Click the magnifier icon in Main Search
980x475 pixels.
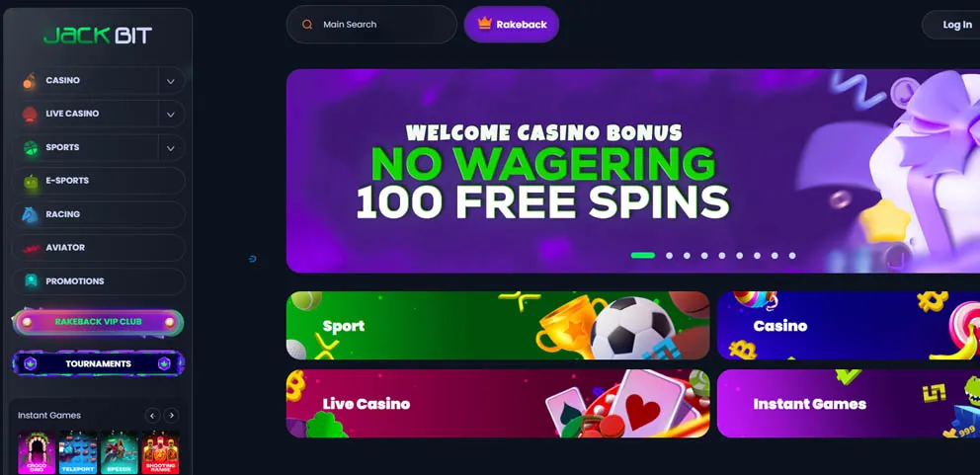307,25
